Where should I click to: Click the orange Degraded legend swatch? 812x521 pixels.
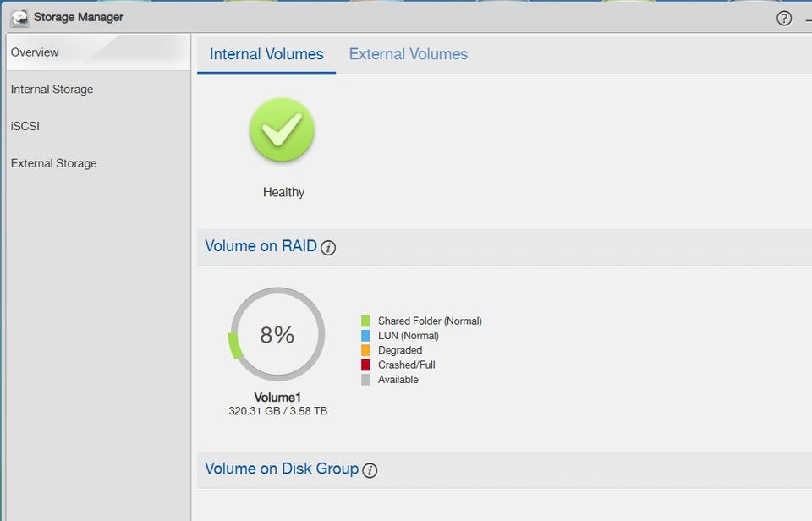pos(365,350)
